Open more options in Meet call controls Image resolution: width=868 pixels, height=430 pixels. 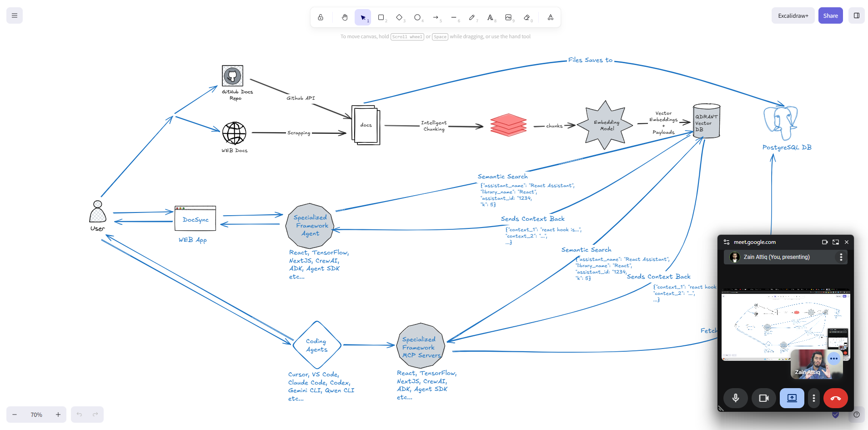(x=814, y=398)
